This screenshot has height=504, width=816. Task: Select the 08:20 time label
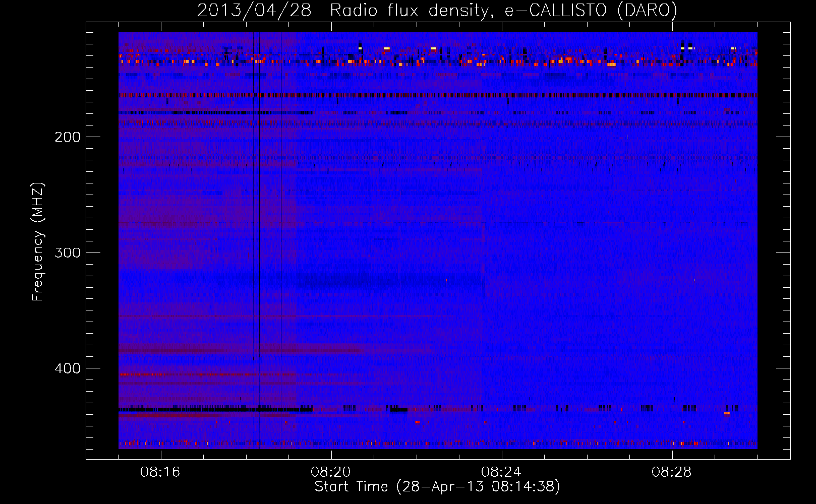tap(331, 472)
